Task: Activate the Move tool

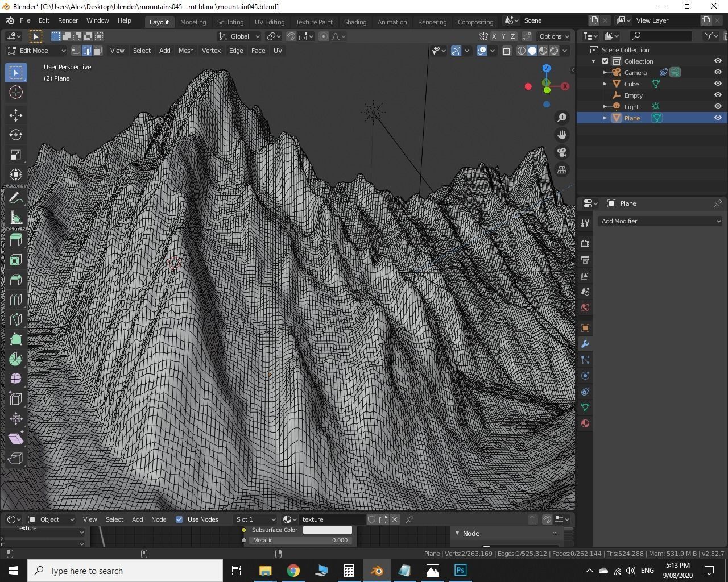Action: (x=15, y=115)
